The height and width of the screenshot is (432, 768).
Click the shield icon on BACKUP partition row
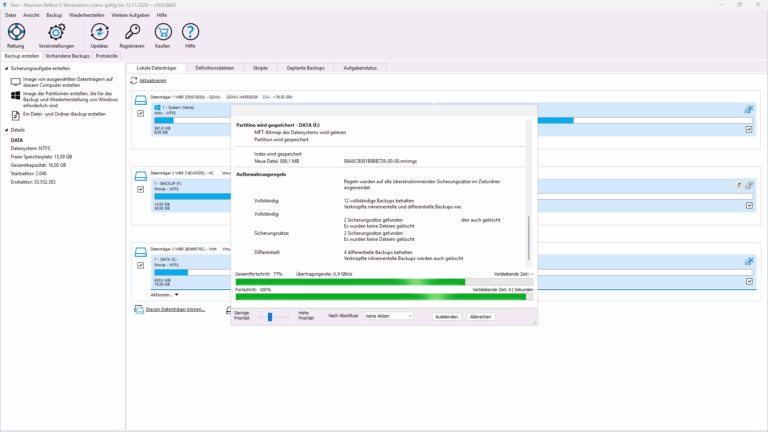pos(739,185)
